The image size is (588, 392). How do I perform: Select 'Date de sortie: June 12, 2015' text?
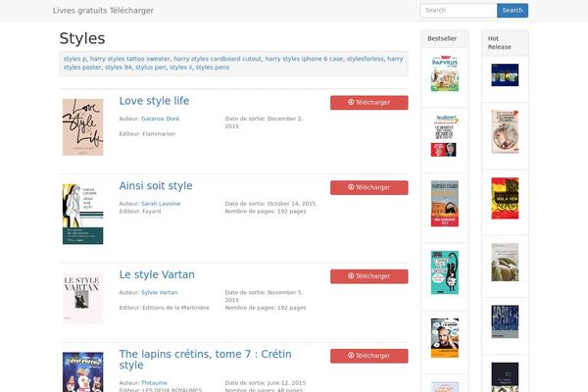click(266, 383)
